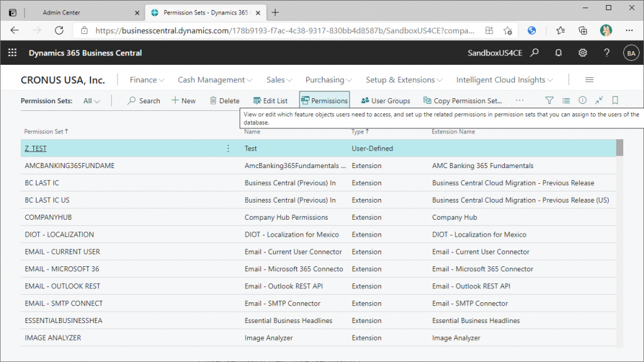Open browser favorites list icon
The width and height of the screenshot is (644, 362).
coord(560,30)
